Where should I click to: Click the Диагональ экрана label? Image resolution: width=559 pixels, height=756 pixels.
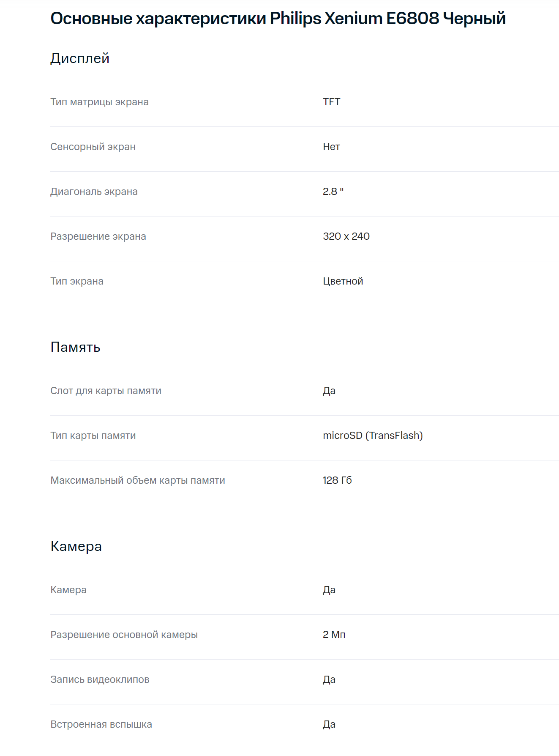point(94,192)
